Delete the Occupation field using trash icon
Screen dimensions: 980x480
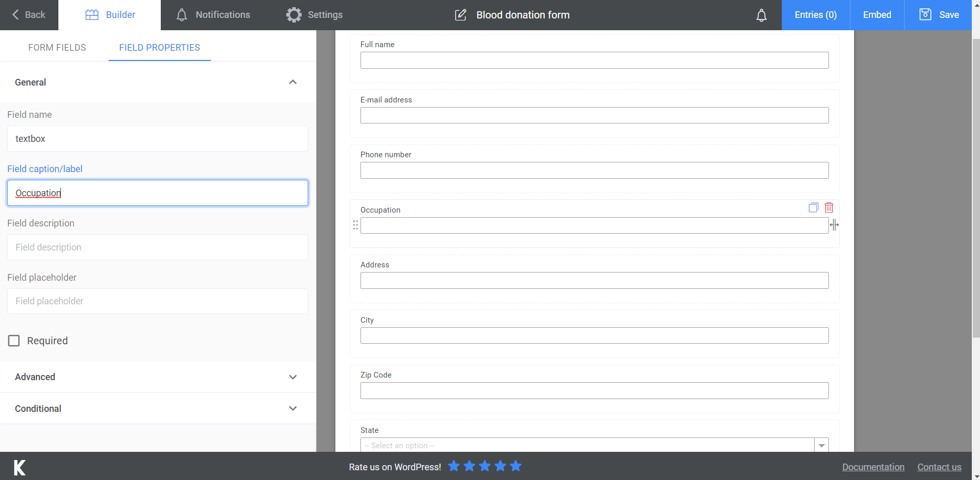[829, 207]
